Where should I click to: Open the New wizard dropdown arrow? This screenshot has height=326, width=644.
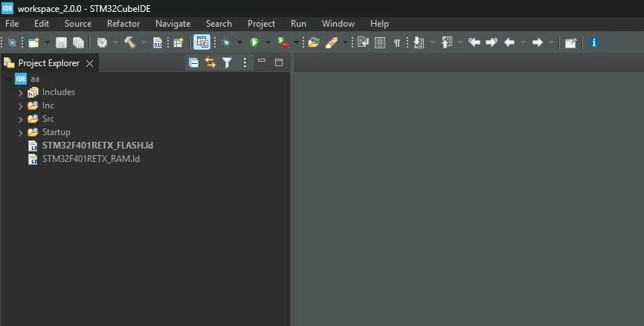(x=47, y=42)
